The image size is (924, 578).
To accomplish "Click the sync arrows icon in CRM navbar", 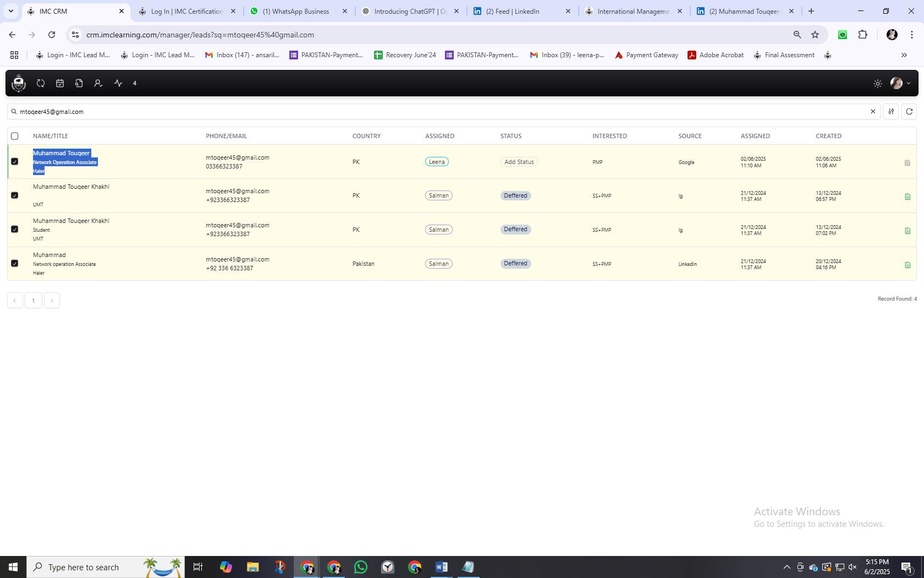I will 41,83.
